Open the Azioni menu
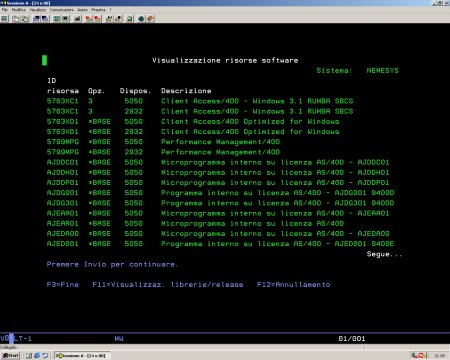 coord(83,10)
